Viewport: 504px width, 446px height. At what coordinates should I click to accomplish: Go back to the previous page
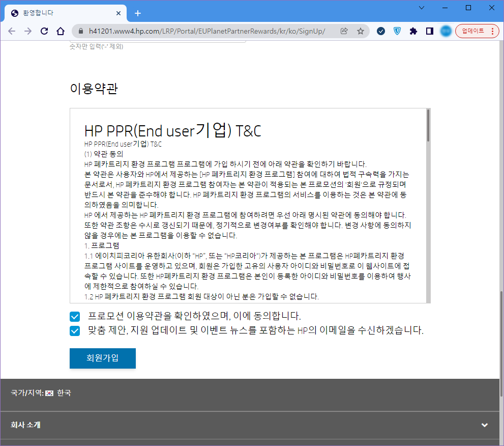click(12, 31)
